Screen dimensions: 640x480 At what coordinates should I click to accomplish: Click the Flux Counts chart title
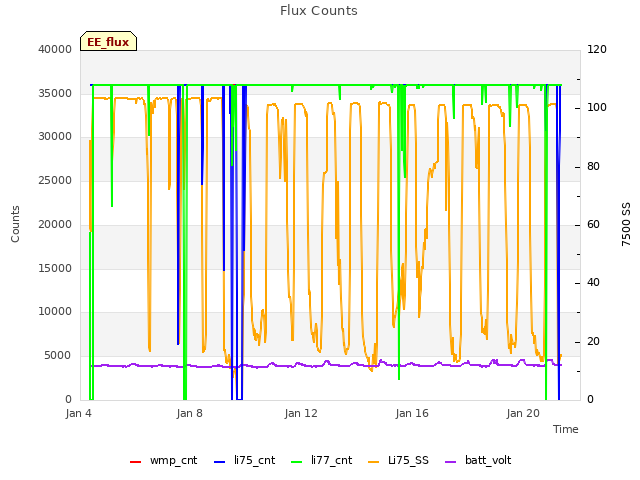[319, 11]
